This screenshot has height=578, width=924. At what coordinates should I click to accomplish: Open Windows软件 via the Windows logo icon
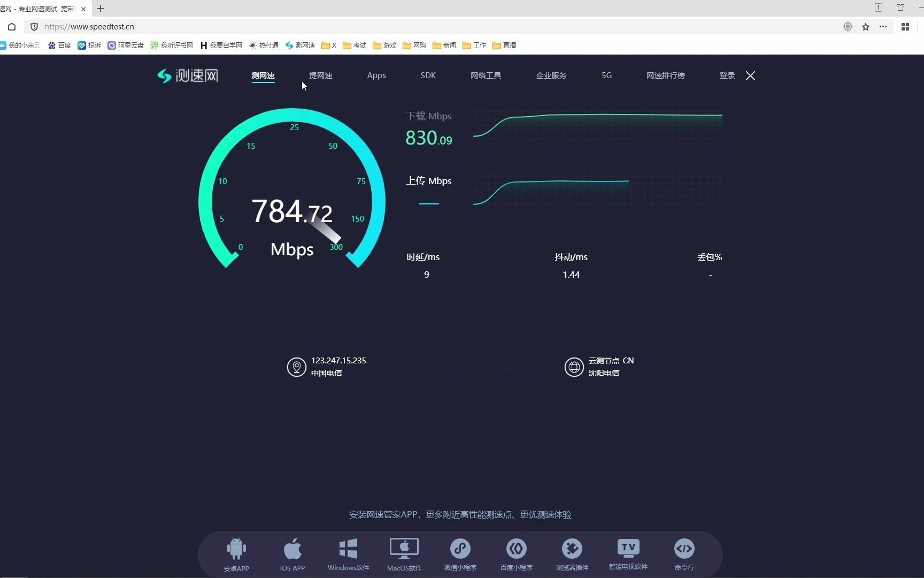pyautogui.click(x=348, y=547)
